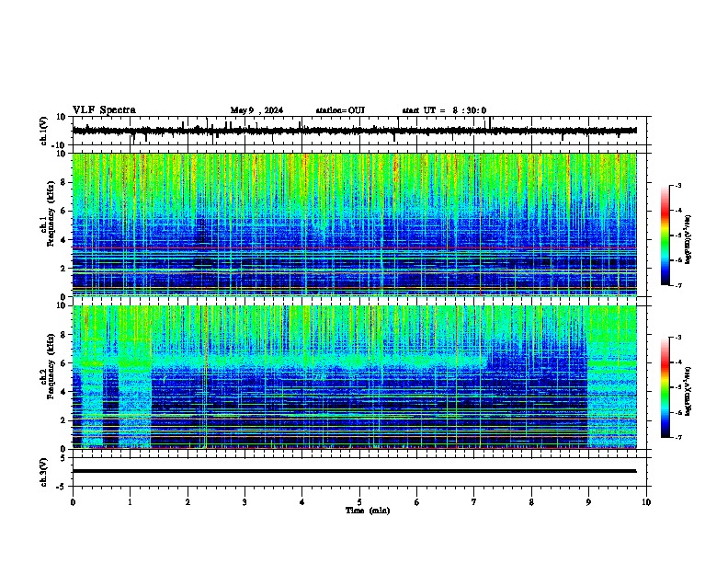Select the "start UT = 8 :30: 0" text
Screen dimensions: 728x563
pyautogui.click(x=444, y=110)
